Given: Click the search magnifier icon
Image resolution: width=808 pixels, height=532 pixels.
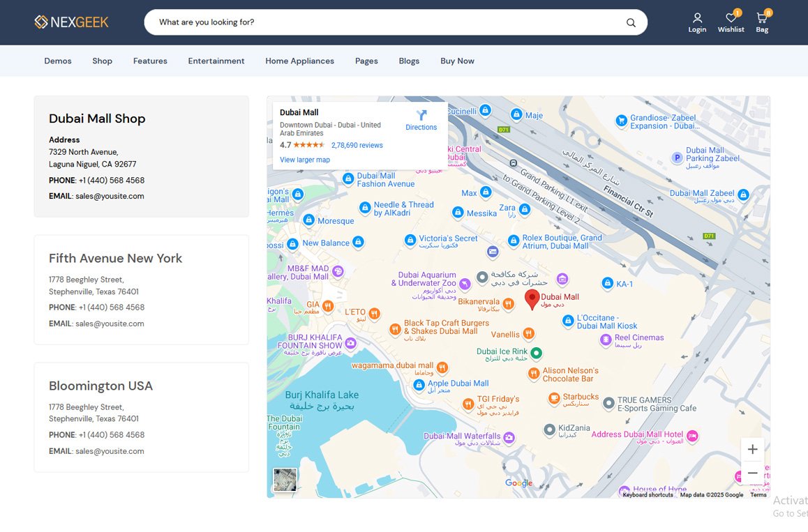Looking at the screenshot, I should [x=630, y=22].
